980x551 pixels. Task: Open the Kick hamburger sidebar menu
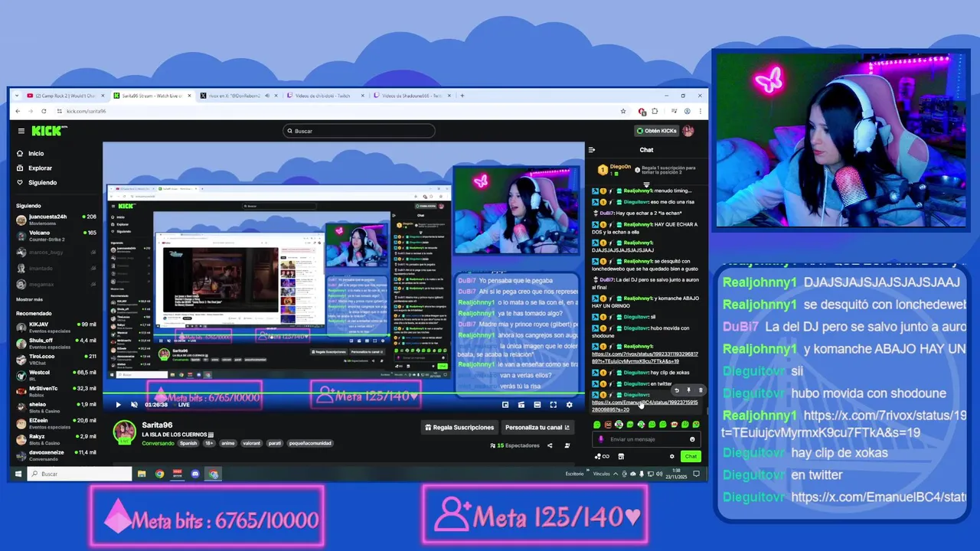[21, 131]
